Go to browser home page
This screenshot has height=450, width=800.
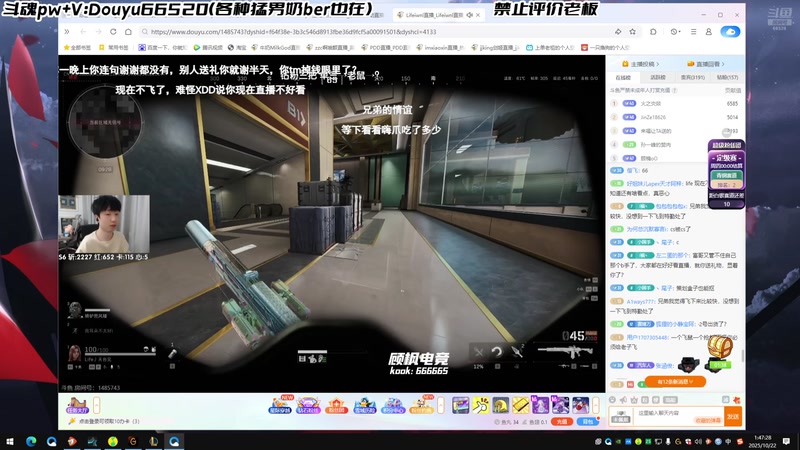pos(128,32)
